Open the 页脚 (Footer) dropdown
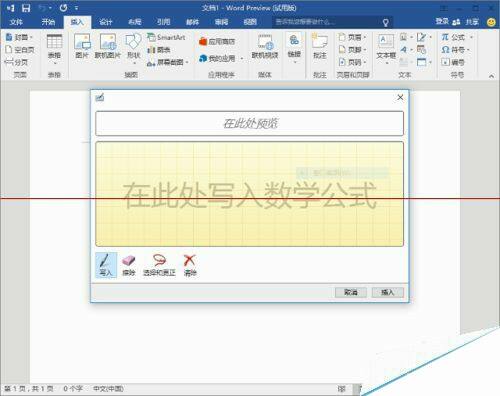Screen dimensions: 500x396 (x=352, y=49)
